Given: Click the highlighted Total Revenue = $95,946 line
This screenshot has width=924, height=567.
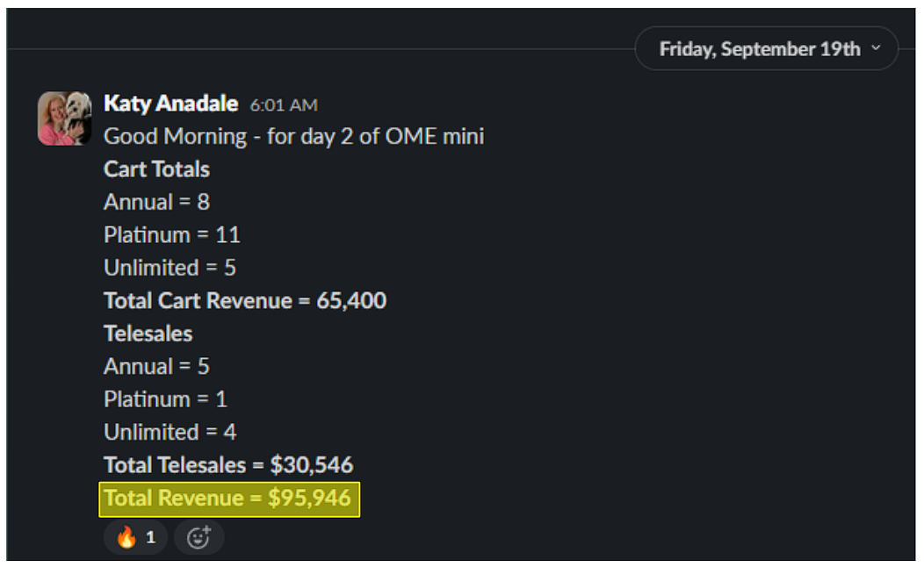Looking at the screenshot, I should (227, 499).
